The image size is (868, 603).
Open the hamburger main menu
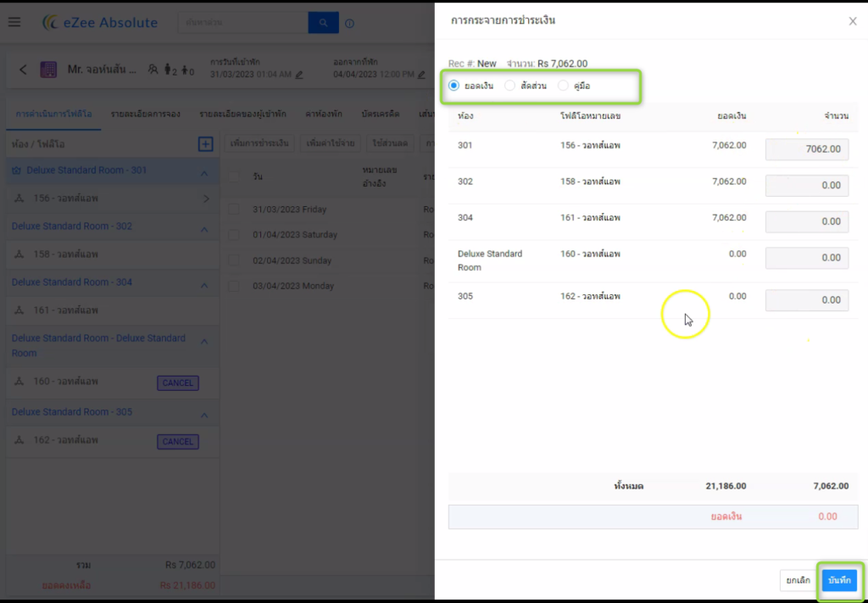click(14, 22)
